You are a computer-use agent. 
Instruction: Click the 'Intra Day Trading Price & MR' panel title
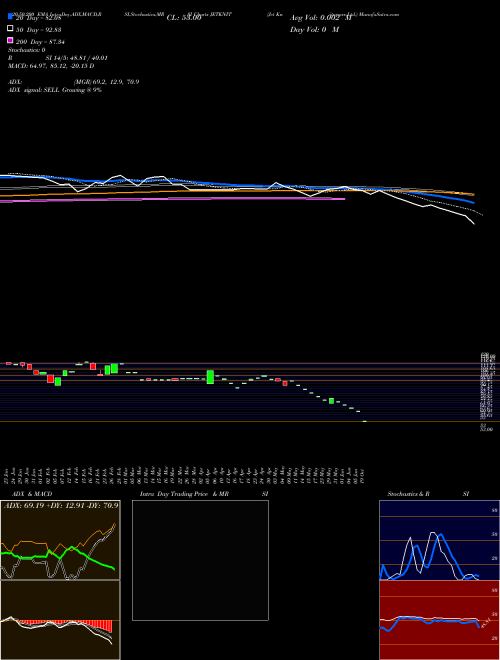point(184,494)
